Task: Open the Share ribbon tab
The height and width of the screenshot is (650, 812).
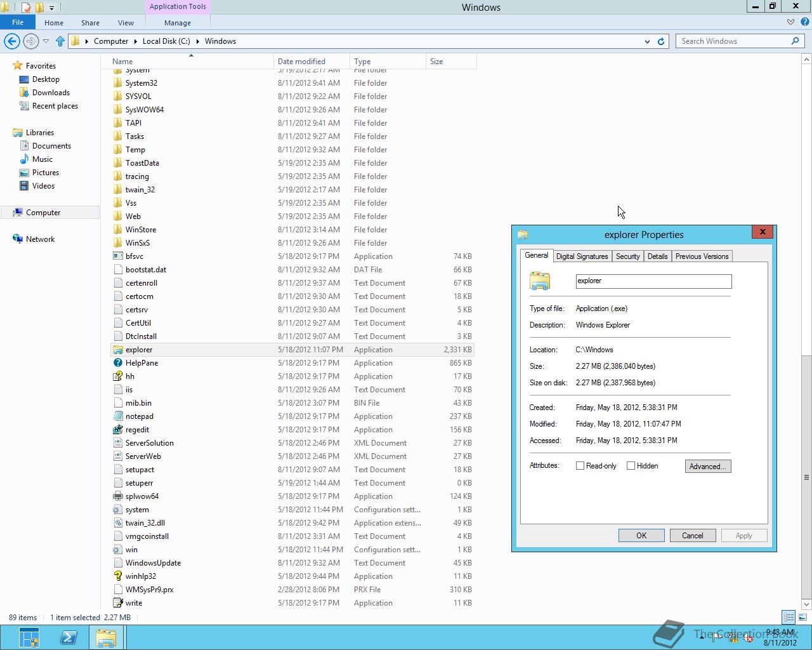Action: (x=90, y=22)
